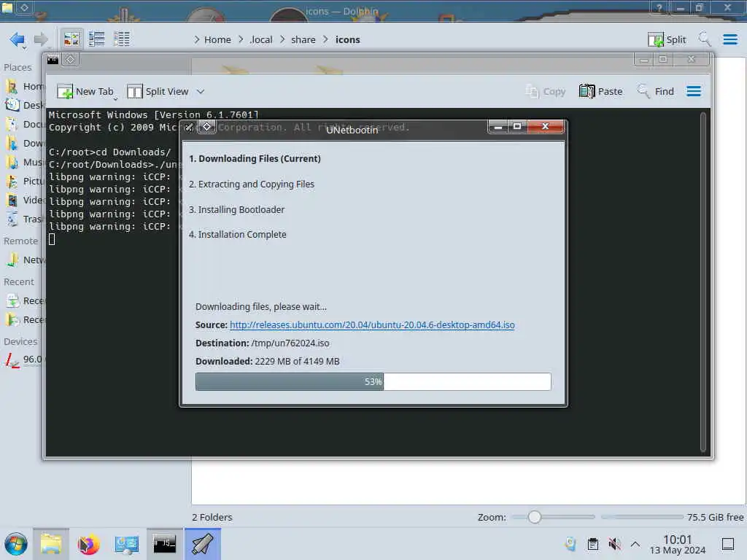Viewport: 747px width, 560px height.
Task: Open system settings icon in taskbar
Action: pyautogui.click(x=127, y=544)
